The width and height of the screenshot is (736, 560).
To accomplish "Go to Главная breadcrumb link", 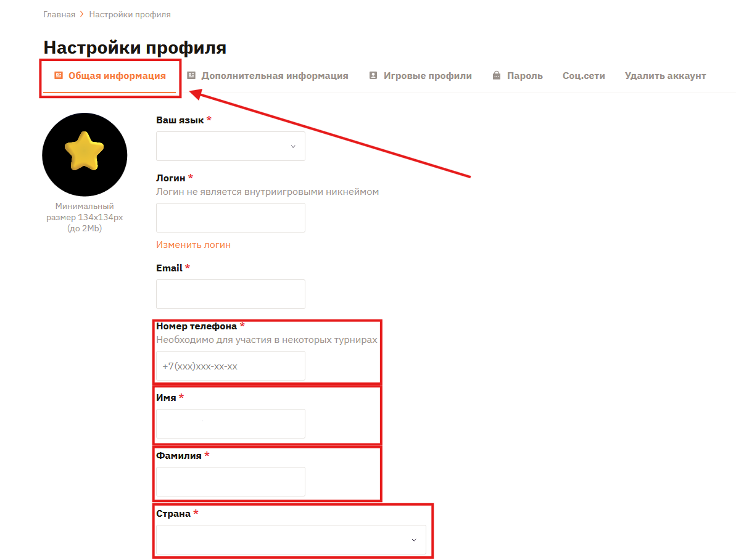I will coord(59,15).
